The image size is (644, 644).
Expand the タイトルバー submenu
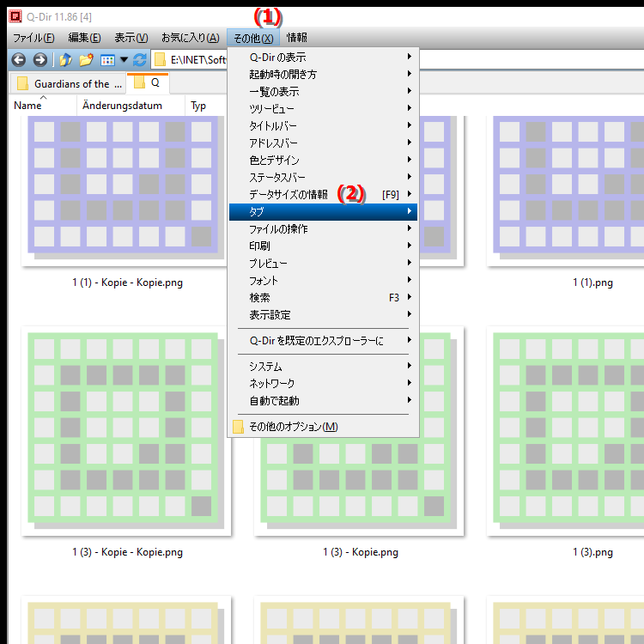pos(323,125)
